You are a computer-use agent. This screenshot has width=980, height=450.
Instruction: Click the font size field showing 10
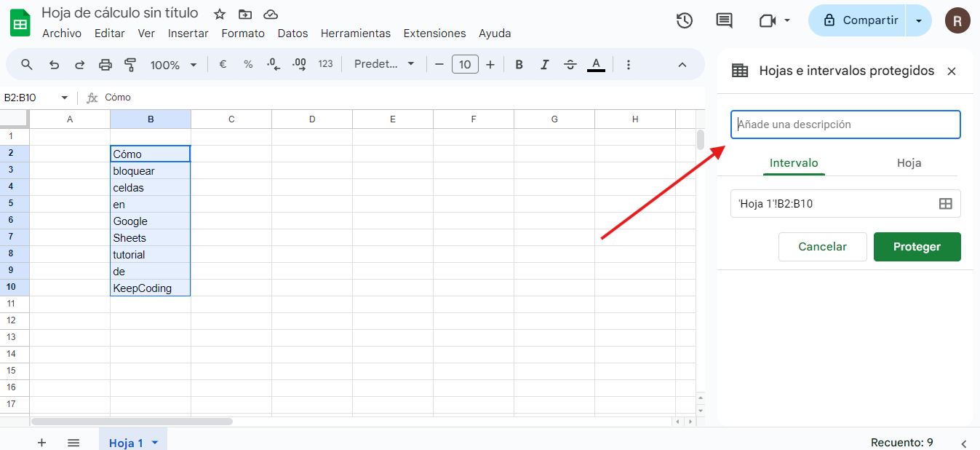[465, 64]
